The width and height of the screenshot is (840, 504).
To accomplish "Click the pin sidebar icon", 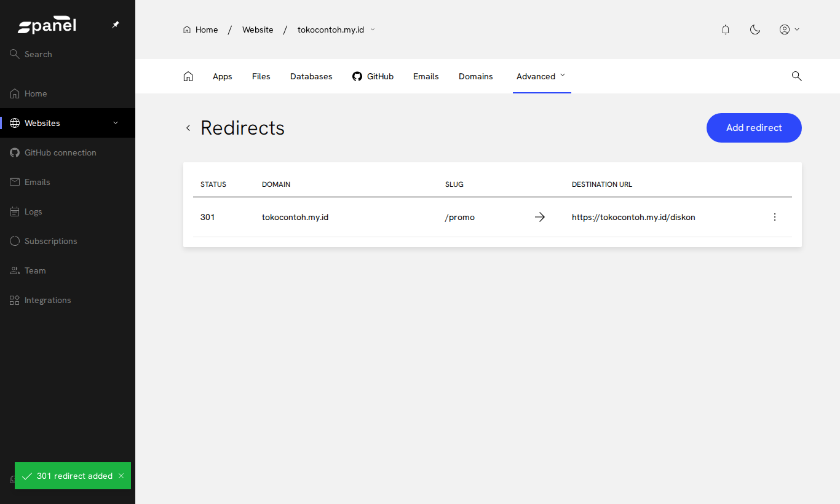I will tap(116, 25).
